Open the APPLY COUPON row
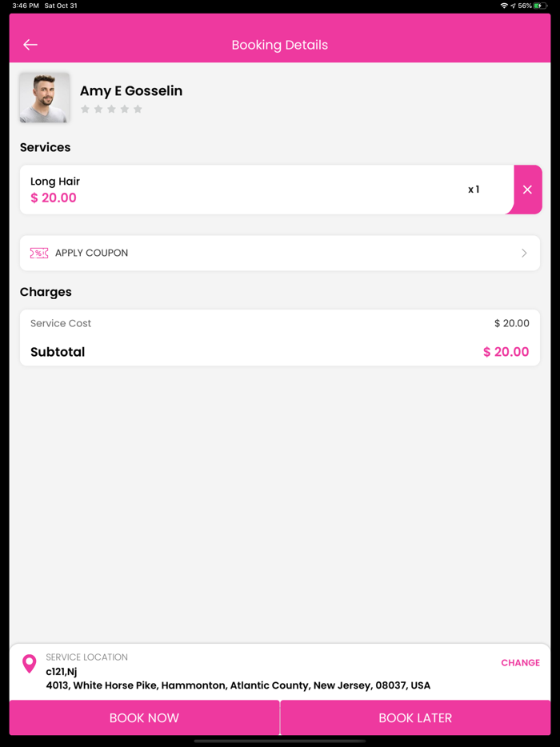Viewport: 560px width, 747px height. [x=279, y=253]
